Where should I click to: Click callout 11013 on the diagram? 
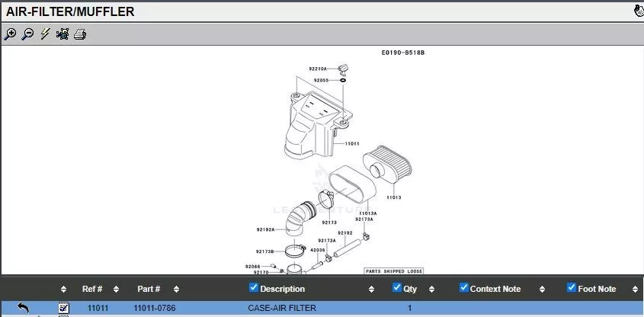tap(393, 197)
